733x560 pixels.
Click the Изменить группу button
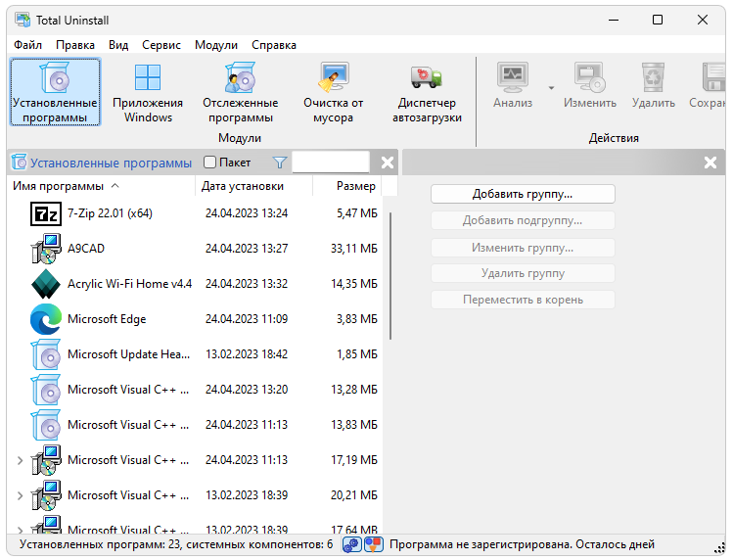coord(523,248)
